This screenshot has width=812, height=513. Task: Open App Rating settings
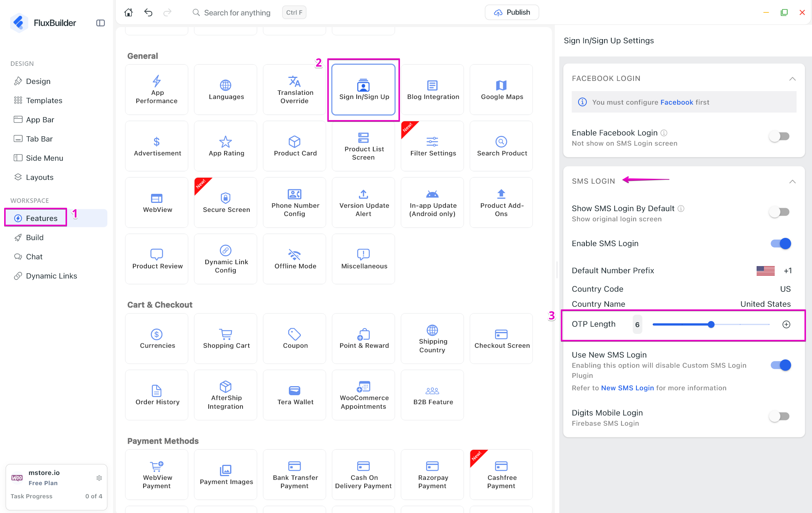pos(226,146)
